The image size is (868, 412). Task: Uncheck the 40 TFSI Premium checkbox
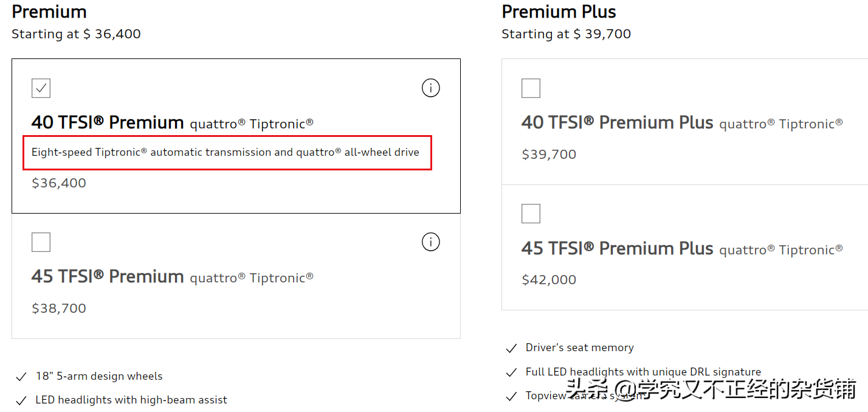pos(41,88)
